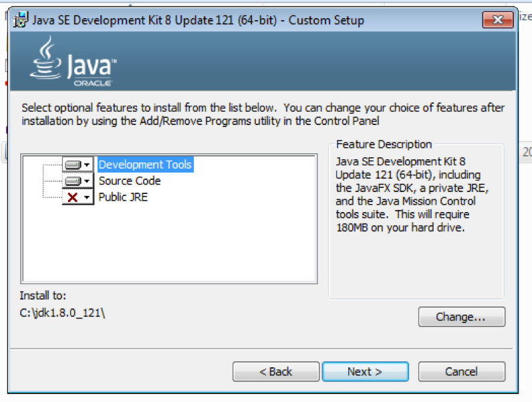Select Public JRE in feature tree

(x=123, y=197)
